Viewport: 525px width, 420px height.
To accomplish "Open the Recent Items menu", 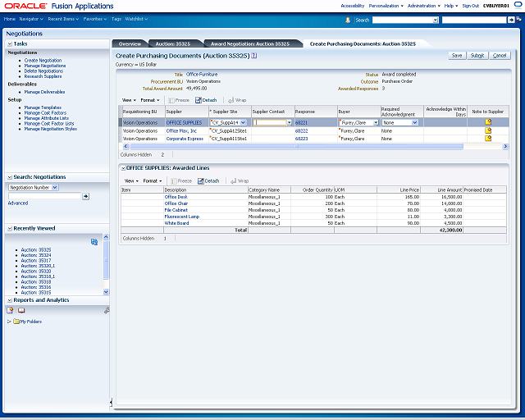I will pyautogui.click(x=63, y=19).
